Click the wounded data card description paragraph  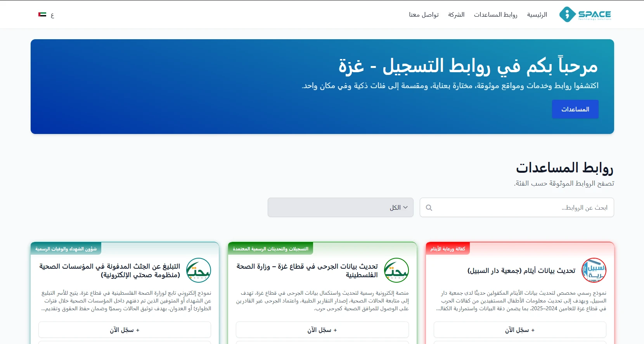(322, 301)
